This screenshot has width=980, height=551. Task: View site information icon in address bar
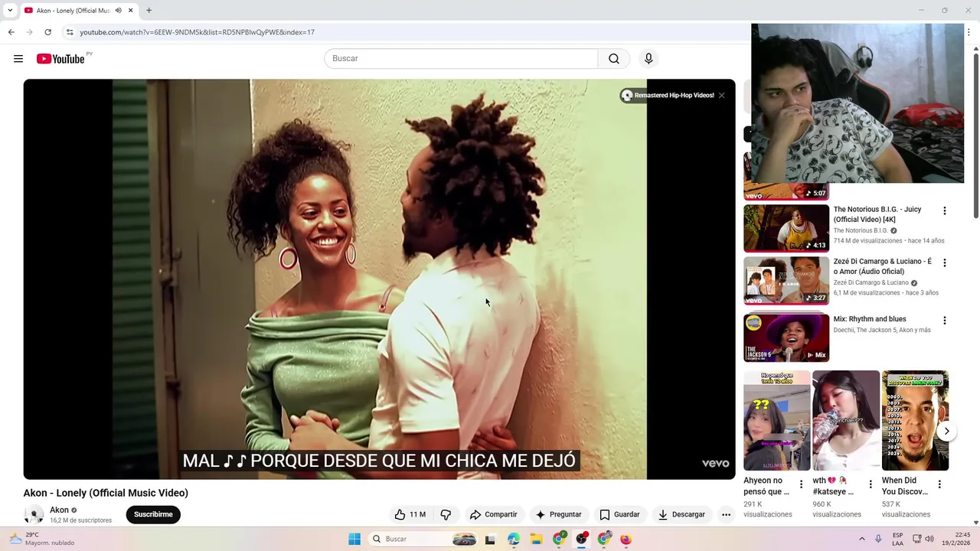click(x=70, y=32)
